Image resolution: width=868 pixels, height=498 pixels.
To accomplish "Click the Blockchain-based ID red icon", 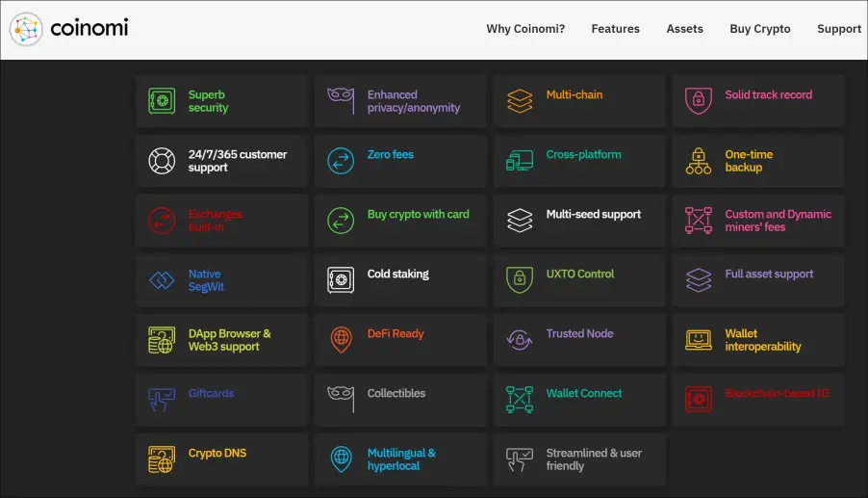I will tap(699, 400).
